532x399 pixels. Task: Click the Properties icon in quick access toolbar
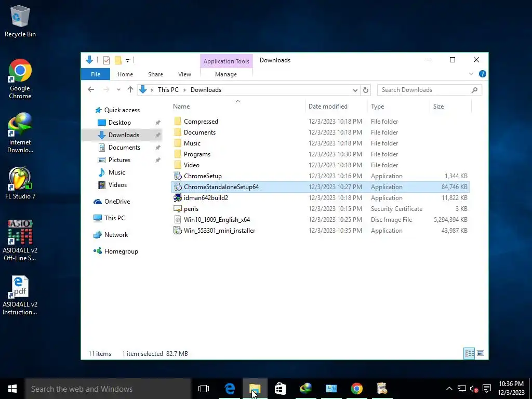pyautogui.click(x=107, y=60)
